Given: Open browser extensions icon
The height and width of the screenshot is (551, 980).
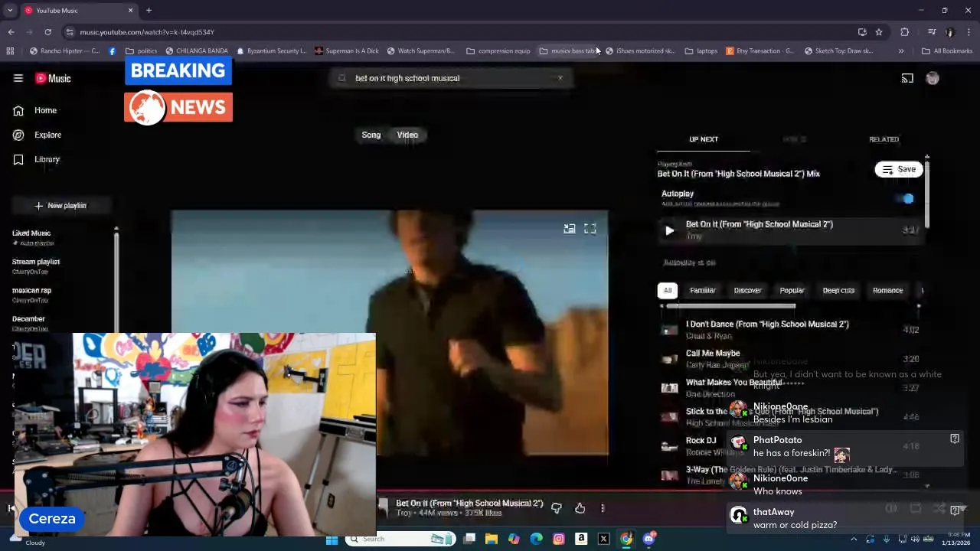Looking at the screenshot, I should pos(905,32).
